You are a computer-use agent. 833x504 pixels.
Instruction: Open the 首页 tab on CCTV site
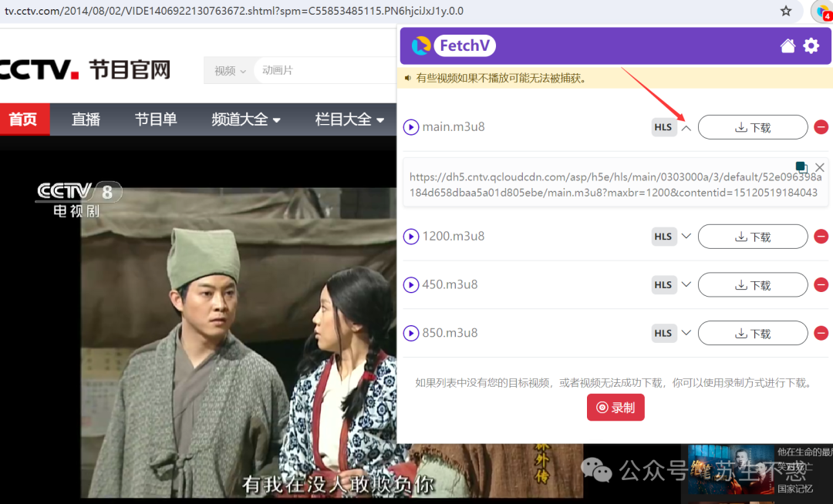click(24, 119)
